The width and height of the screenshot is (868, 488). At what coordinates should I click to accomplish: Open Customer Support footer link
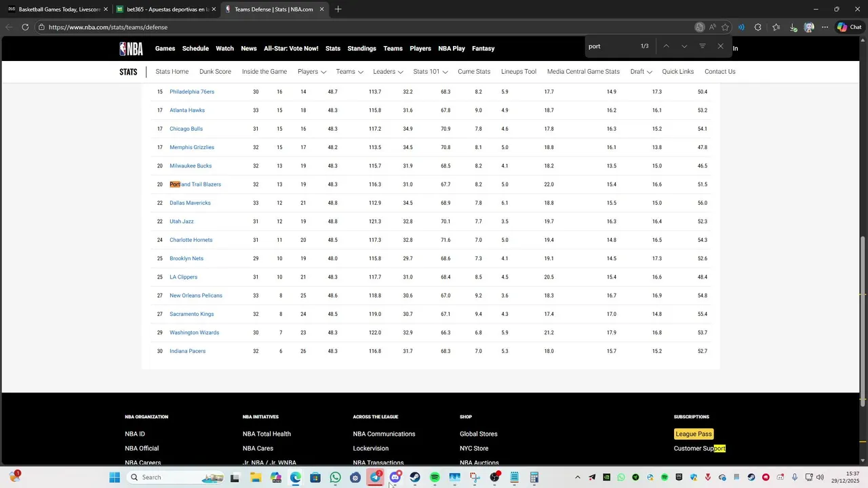(700, 449)
